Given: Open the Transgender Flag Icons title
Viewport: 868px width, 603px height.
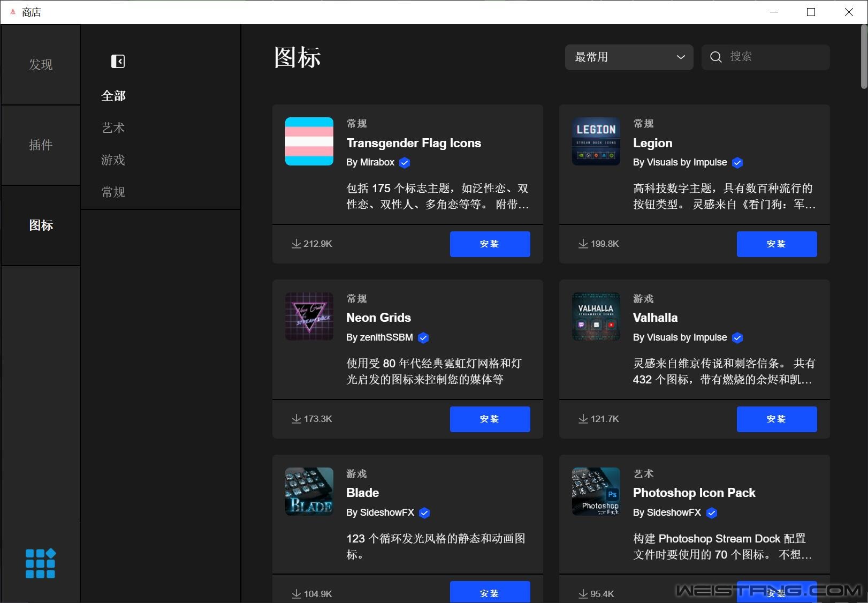Looking at the screenshot, I should coord(414,143).
